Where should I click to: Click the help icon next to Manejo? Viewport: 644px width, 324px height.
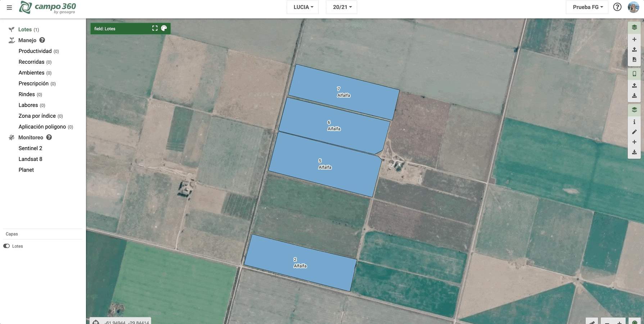pos(42,40)
